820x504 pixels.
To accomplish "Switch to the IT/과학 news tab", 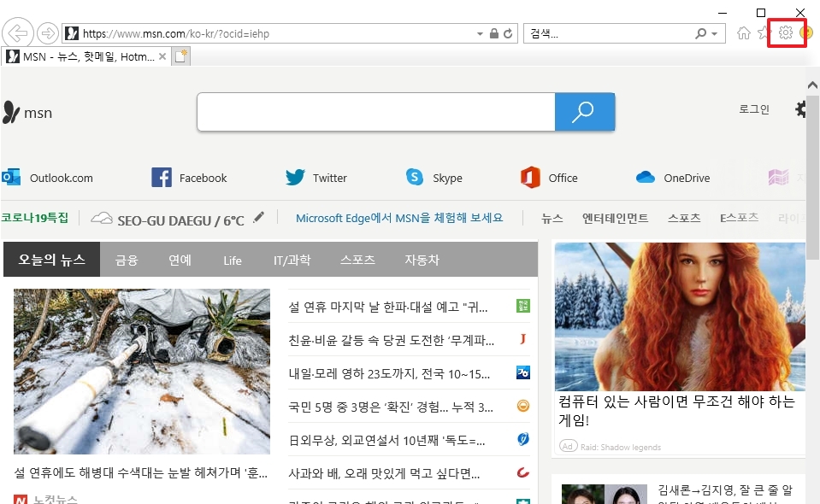I will [x=292, y=260].
